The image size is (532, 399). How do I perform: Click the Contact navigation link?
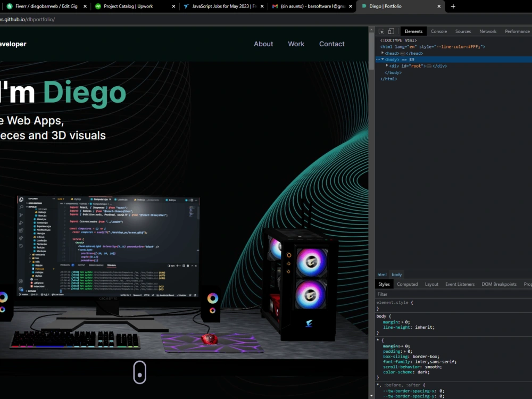click(331, 44)
